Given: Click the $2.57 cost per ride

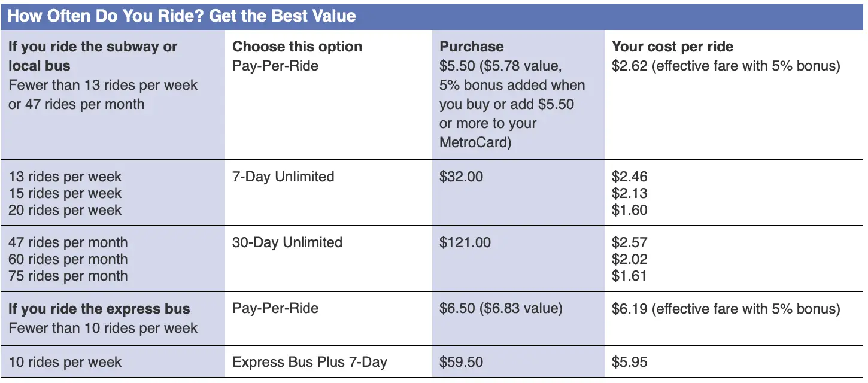Looking at the screenshot, I should click(629, 242).
